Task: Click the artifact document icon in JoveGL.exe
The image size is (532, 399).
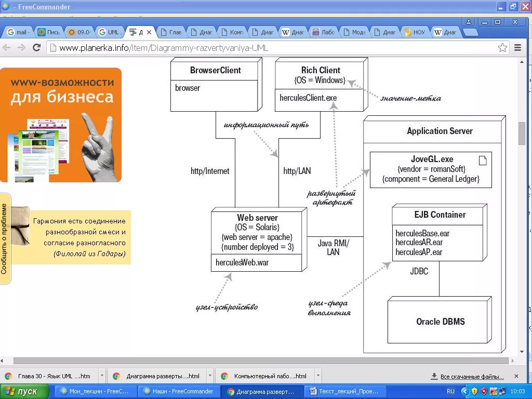Action: (x=483, y=160)
